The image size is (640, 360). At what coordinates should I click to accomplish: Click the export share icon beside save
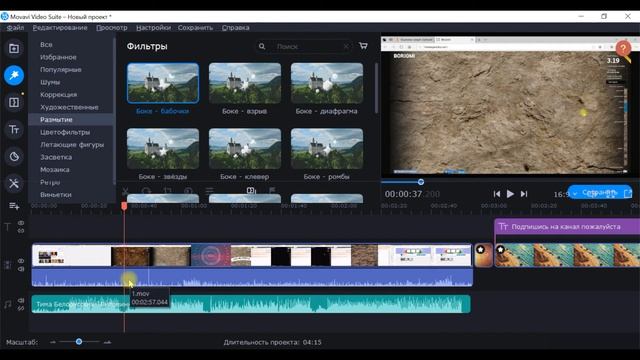coord(628,193)
